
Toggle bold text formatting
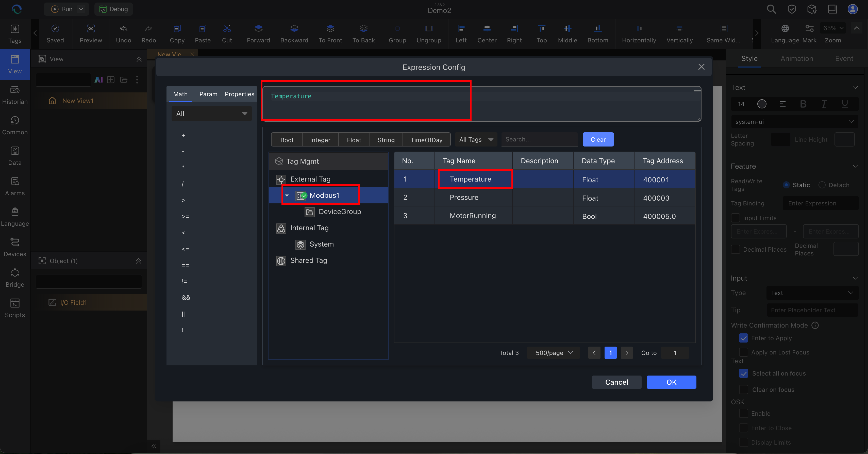pos(803,104)
